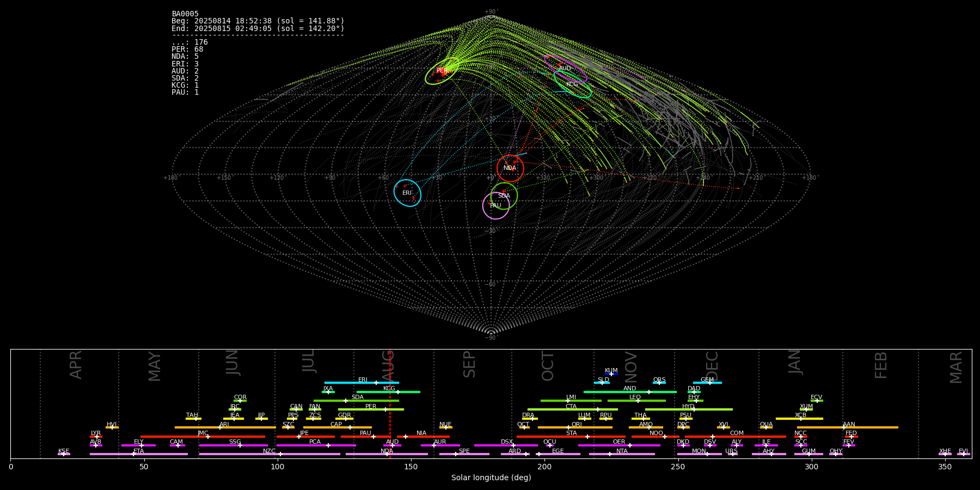Select the MAR month label in timeline
This screenshot has height=490, width=980.
(x=956, y=367)
